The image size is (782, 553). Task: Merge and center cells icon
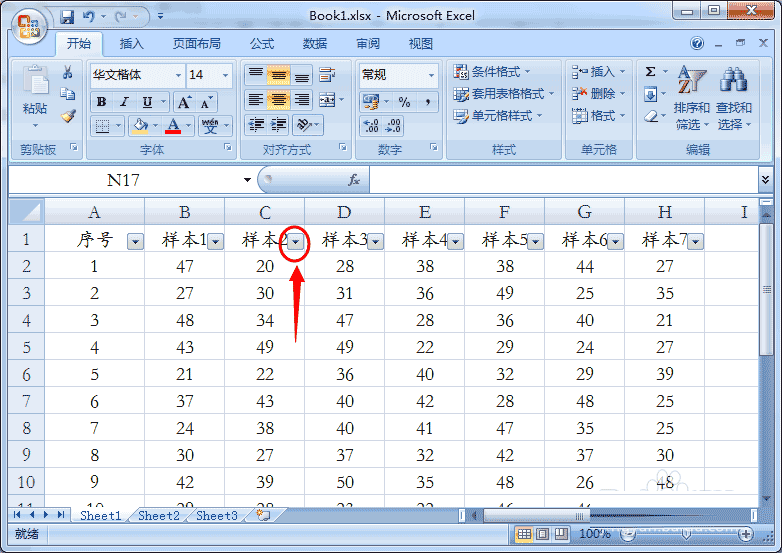(x=327, y=100)
